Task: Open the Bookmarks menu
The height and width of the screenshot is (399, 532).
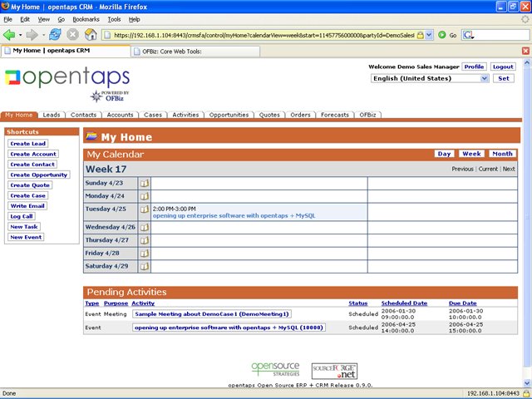Action: [x=85, y=18]
